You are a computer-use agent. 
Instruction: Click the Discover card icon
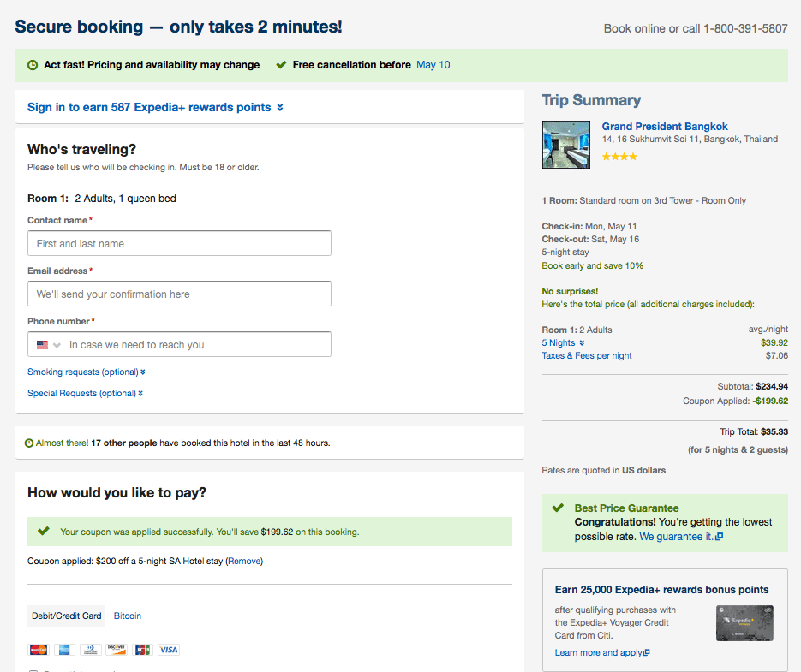(x=117, y=650)
